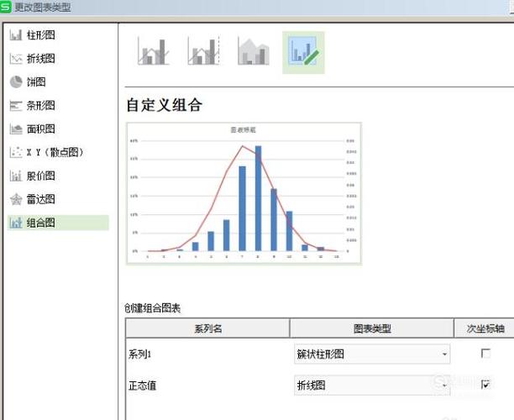The height and width of the screenshot is (420, 514).
Task: Click the 图表类型 column header
Action: point(372,328)
